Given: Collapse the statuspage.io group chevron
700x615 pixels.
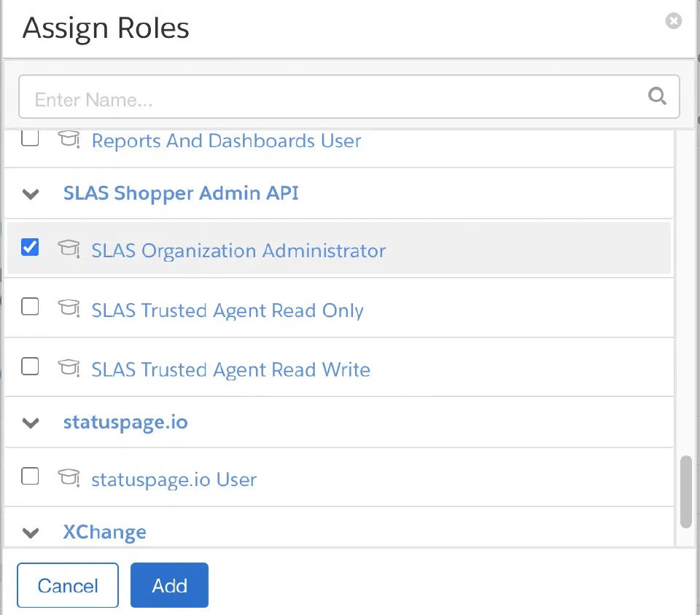Looking at the screenshot, I should pyautogui.click(x=31, y=423).
